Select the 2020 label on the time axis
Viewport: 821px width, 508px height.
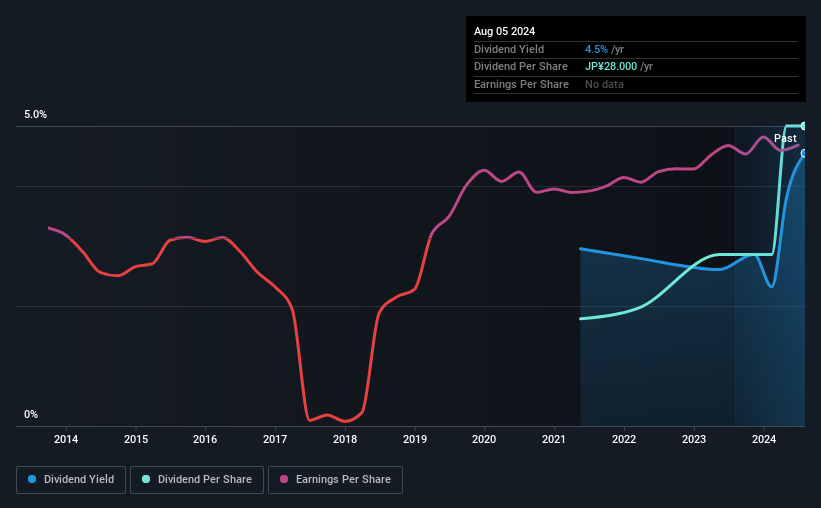[484, 439]
